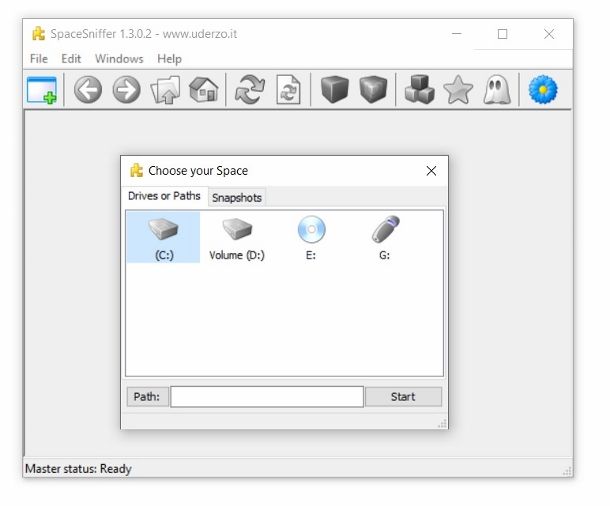The width and height of the screenshot is (610, 506).
Task: Start a master rescan with arrows icon
Action: click(x=250, y=90)
